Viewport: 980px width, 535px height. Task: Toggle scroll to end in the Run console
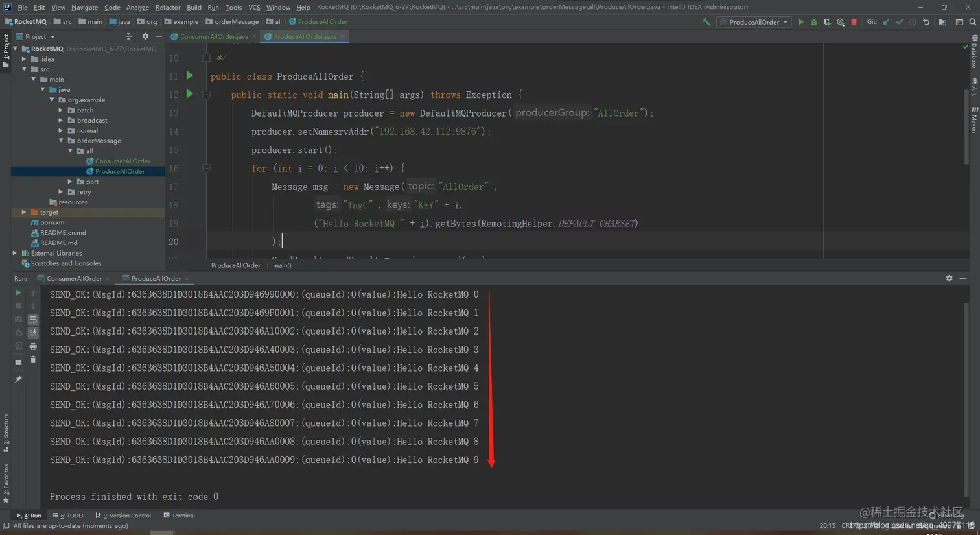[33, 333]
